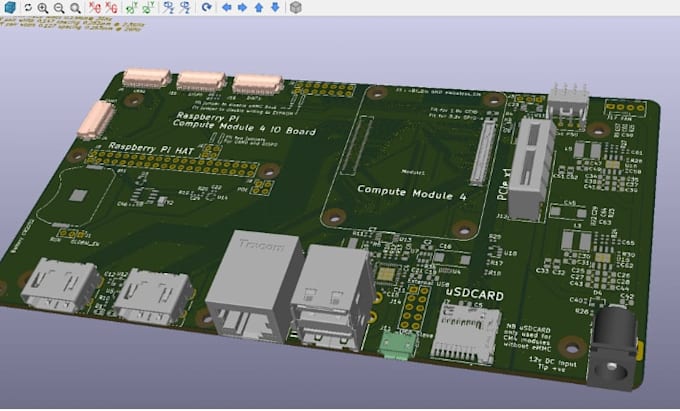
Task: Pan the board left with left arrow
Action: point(226,7)
